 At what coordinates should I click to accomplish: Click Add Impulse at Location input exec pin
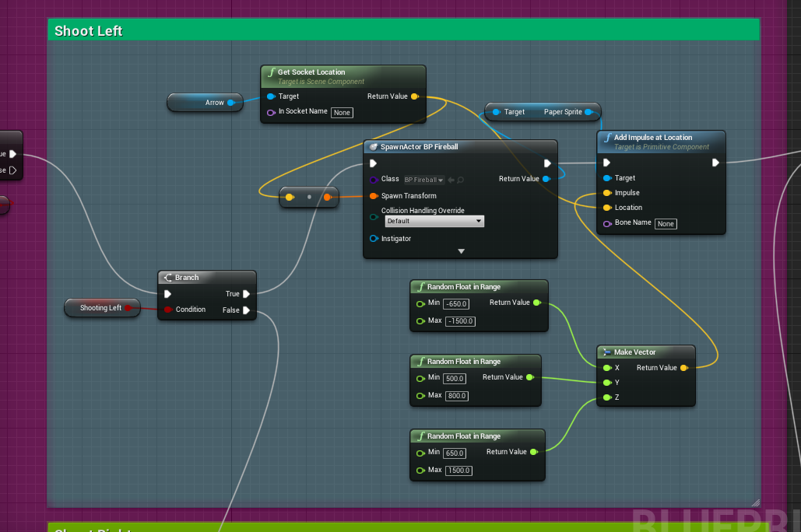tap(607, 163)
